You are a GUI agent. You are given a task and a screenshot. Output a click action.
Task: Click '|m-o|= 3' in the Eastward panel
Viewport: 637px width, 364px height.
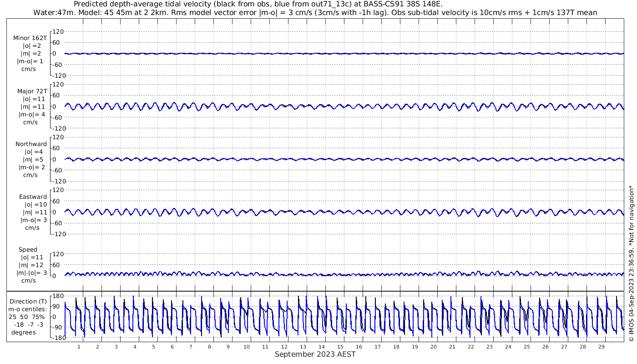tap(33, 220)
